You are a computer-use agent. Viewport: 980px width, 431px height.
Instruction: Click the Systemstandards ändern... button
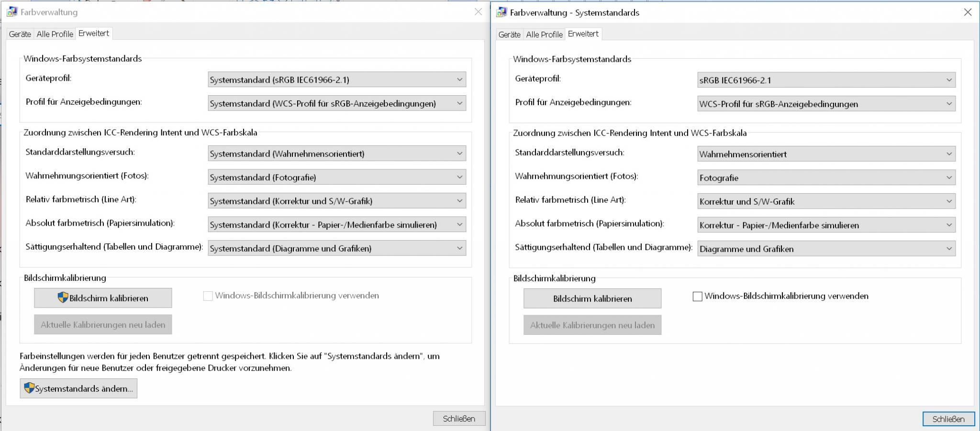point(78,388)
